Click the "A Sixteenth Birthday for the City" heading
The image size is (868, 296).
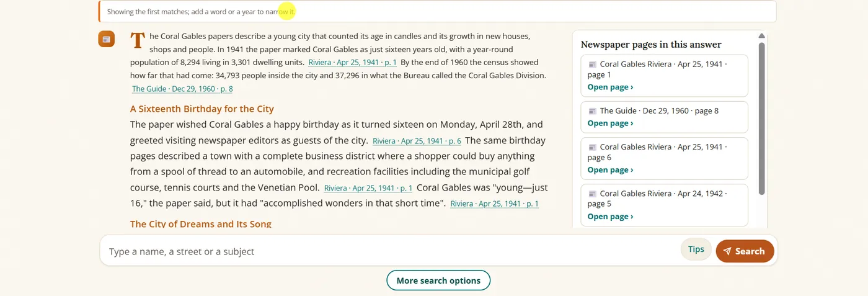pyautogui.click(x=202, y=109)
